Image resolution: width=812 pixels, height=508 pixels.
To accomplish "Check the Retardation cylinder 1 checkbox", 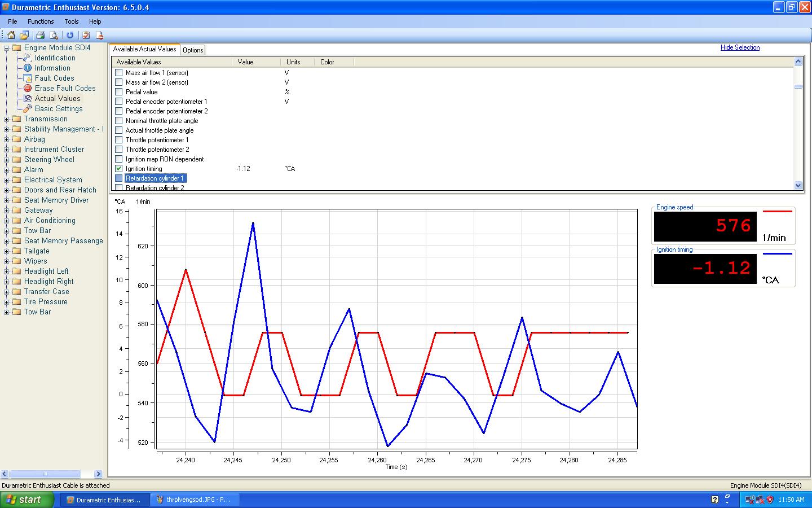I will pyautogui.click(x=118, y=178).
